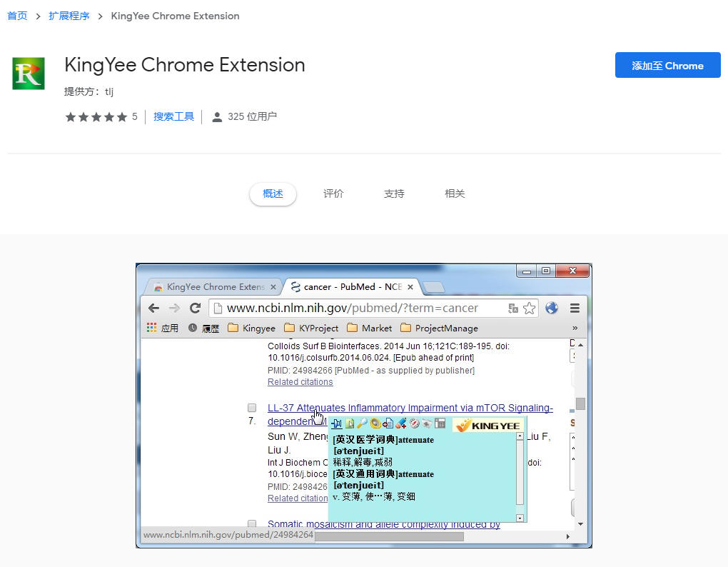Click the bookmark star in screenshot address bar
The width and height of the screenshot is (728, 567).
click(x=530, y=308)
